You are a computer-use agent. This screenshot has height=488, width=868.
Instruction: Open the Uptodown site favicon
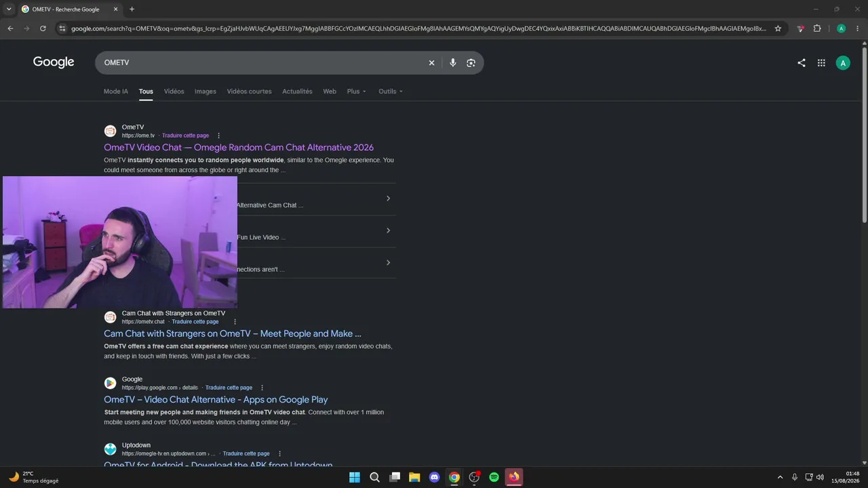coord(110,449)
